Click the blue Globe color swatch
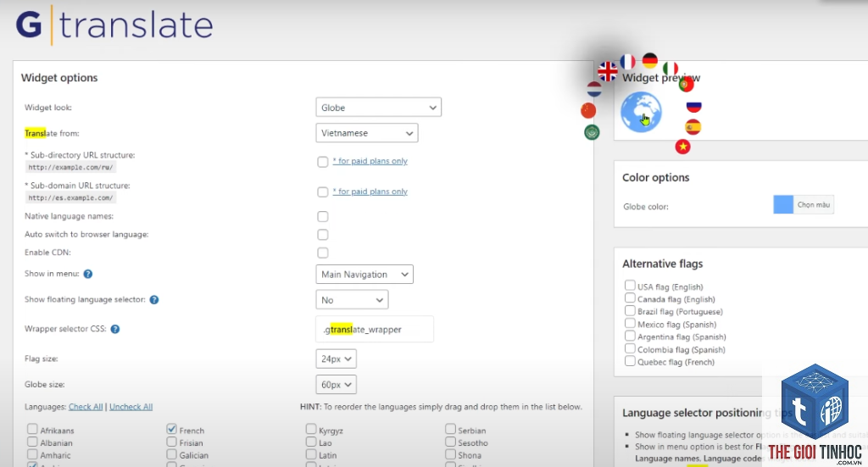Viewport: 868px width, 467px height. tap(783, 205)
